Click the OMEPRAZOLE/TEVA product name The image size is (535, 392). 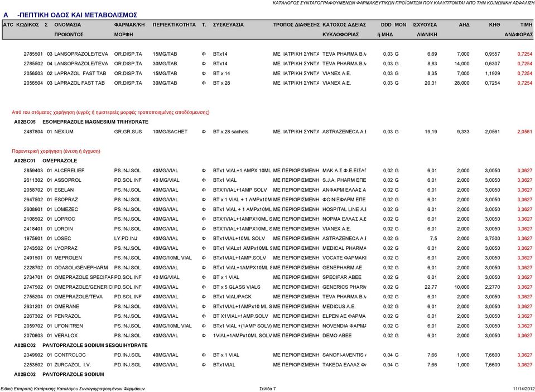[x=78, y=297]
